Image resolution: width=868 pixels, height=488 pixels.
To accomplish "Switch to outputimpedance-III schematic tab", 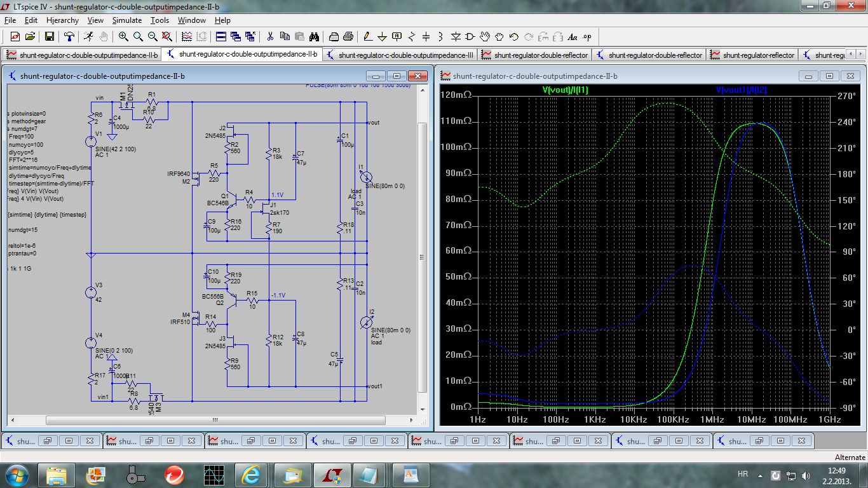I will (x=400, y=55).
